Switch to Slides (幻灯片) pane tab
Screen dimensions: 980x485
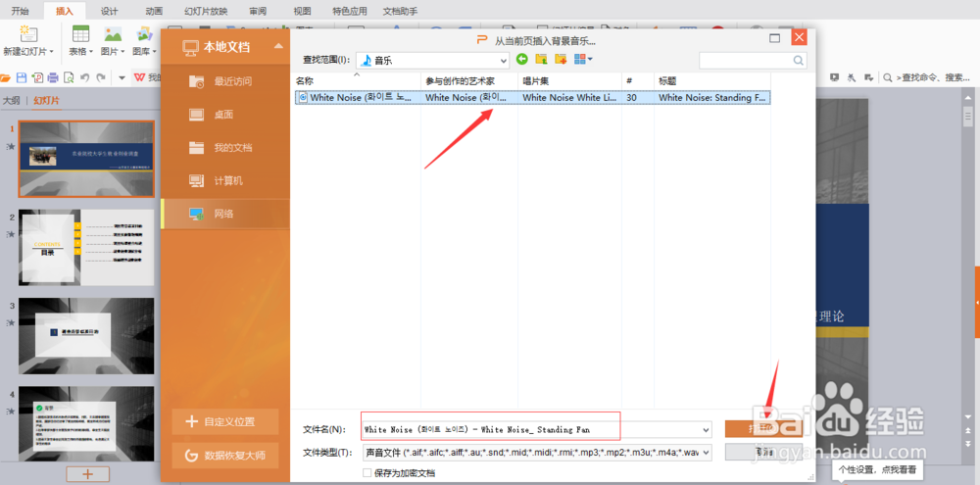click(47, 101)
